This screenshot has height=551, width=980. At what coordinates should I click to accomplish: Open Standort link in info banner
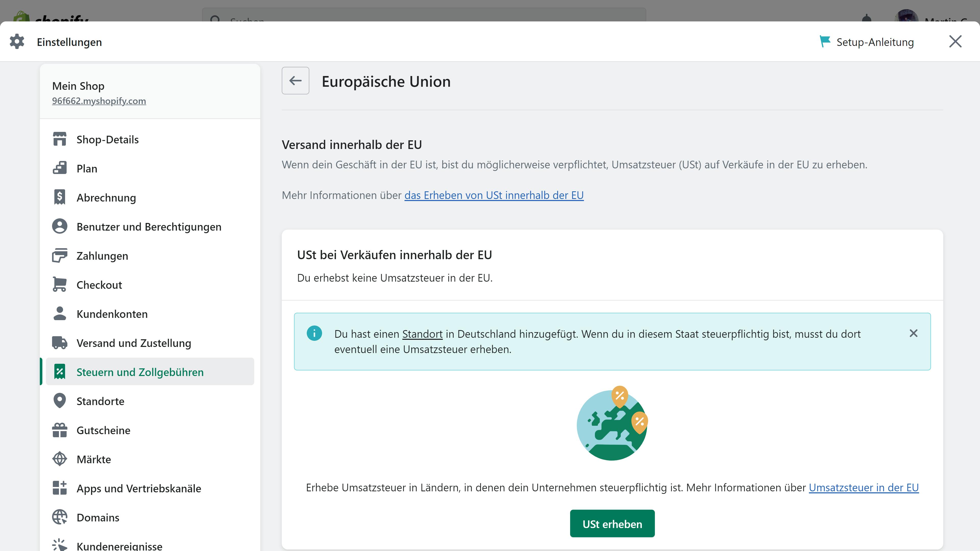click(x=422, y=334)
